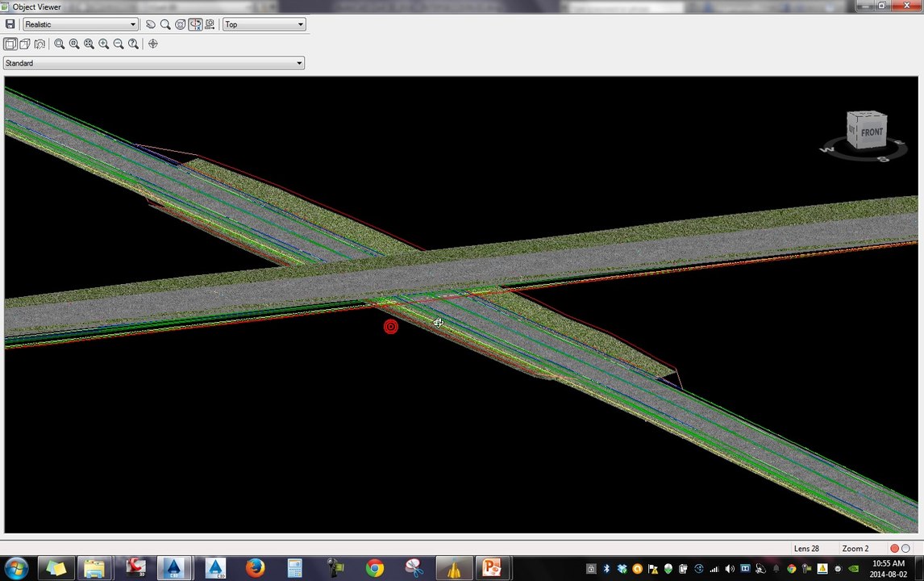924x581 pixels.
Task: Click the Zoom In plus magnifier
Action: point(104,44)
